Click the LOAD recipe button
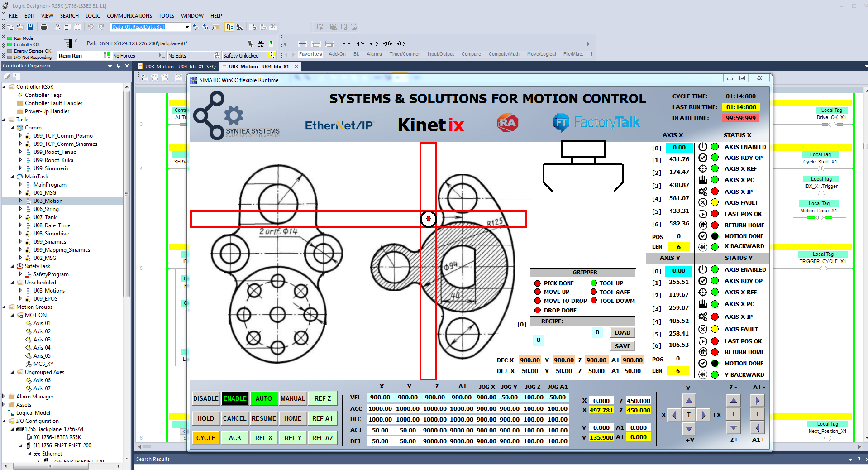This screenshot has width=868, height=470. click(x=622, y=332)
